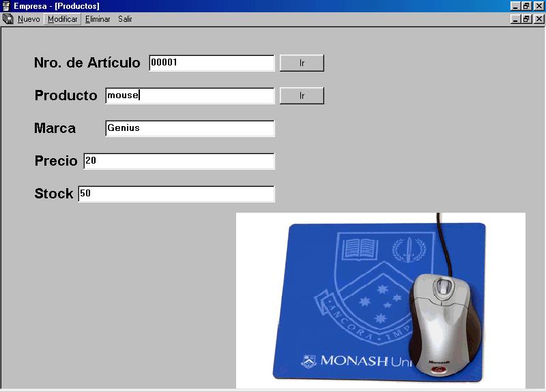This screenshot has width=546, height=392.
Task: Click the Nro. de Artículo label
Action: click(x=87, y=63)
